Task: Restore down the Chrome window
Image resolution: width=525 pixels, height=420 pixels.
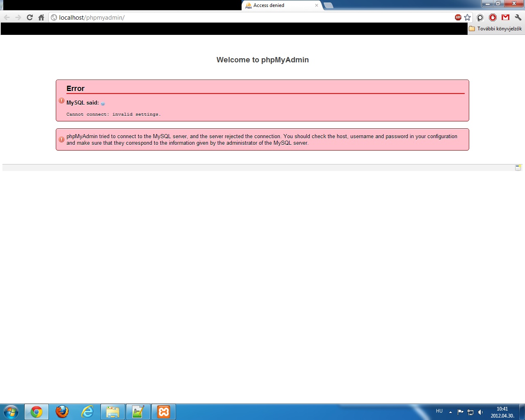Action: tap(498, 4)
